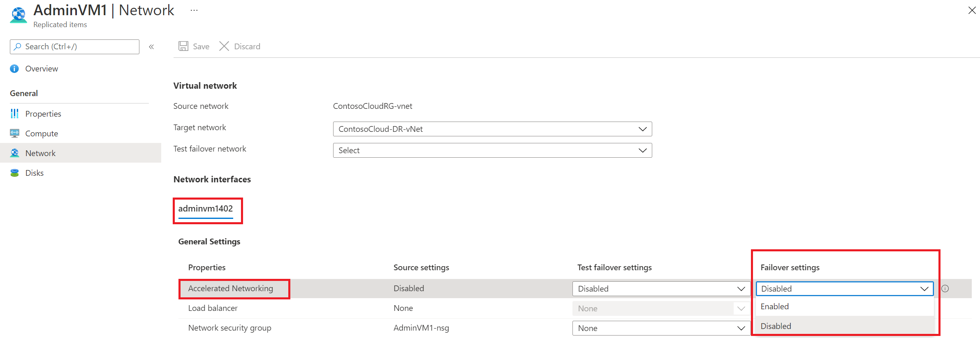Click the Disks stack icon

click(14, 173)
